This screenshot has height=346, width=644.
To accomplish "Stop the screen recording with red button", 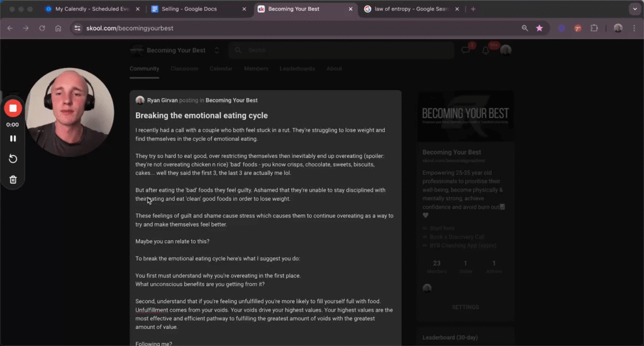I will [x=13, y=108].
